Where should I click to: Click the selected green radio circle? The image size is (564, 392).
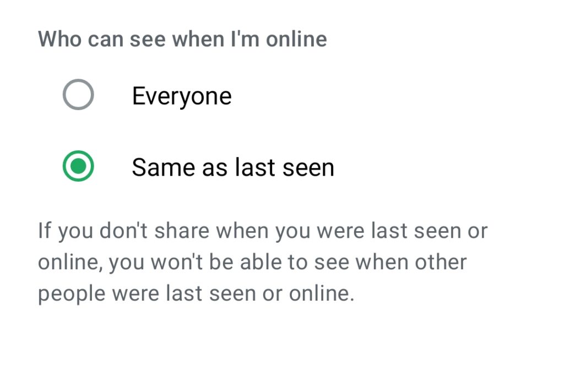[78, 167]
